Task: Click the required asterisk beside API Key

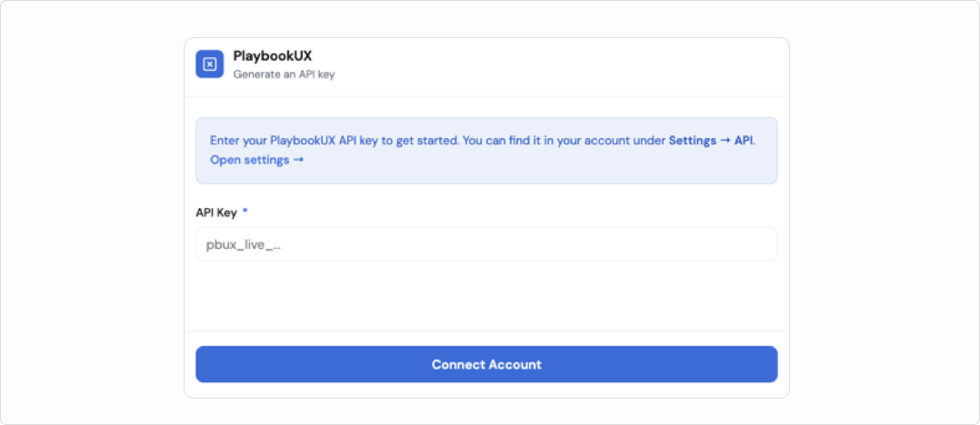Action: click(245, 212)
